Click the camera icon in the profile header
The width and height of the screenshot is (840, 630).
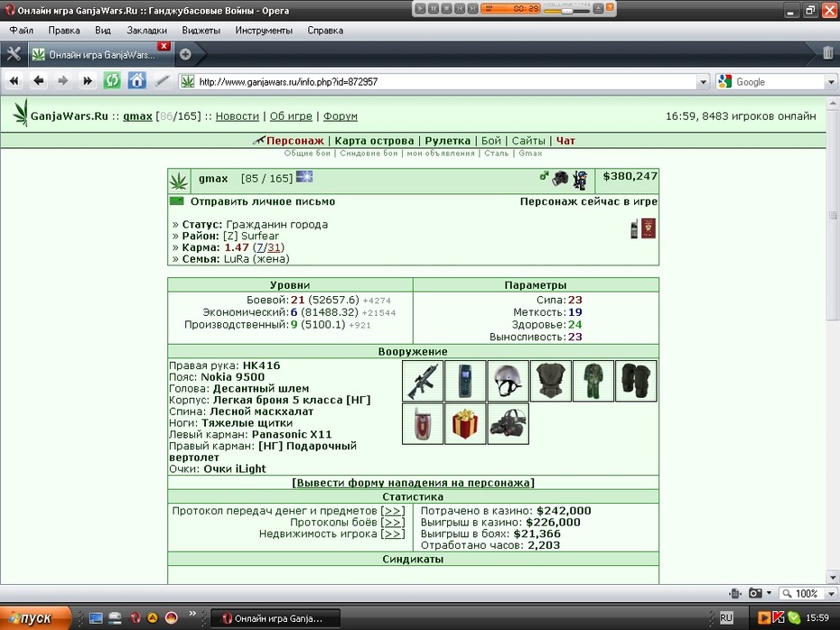(x=560, y=178)
